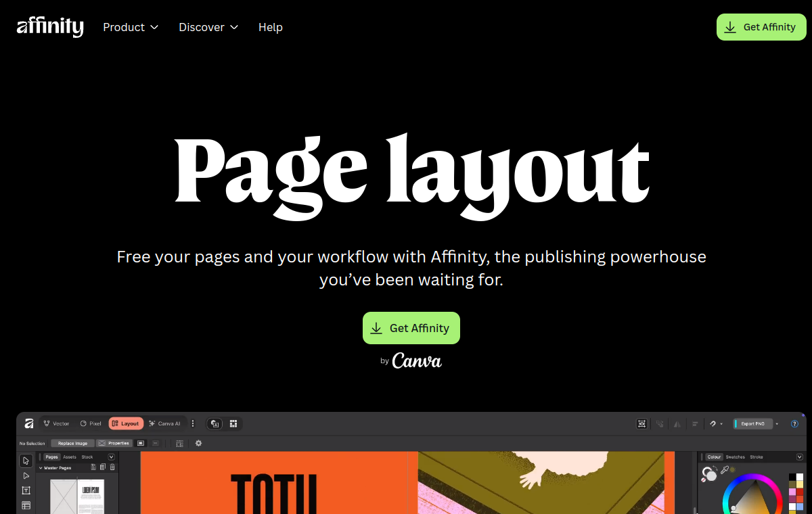
Task: Click the picked olive colour dot
Action: pyautogui.click(x=732, y=470)
